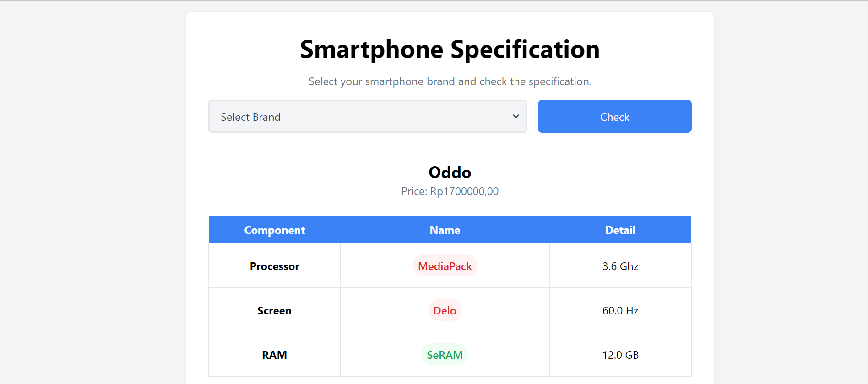Click the Detail column header
868x384 pixels.
point(620,230)
